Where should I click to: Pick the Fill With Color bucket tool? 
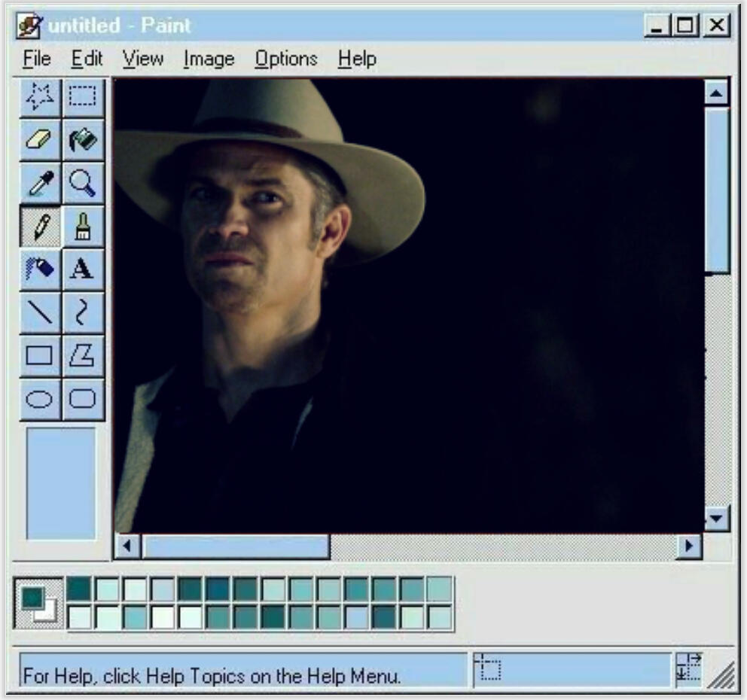coord(83,140)
